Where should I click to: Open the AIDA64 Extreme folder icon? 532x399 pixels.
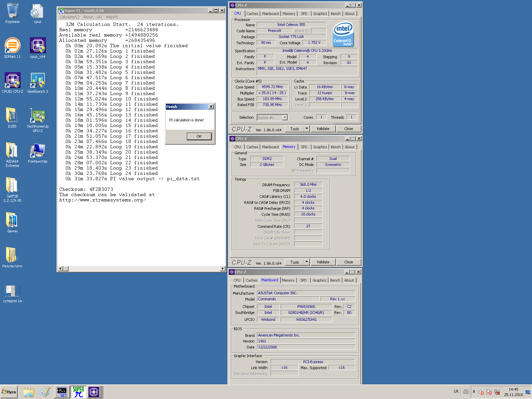(x=12, y=155)
